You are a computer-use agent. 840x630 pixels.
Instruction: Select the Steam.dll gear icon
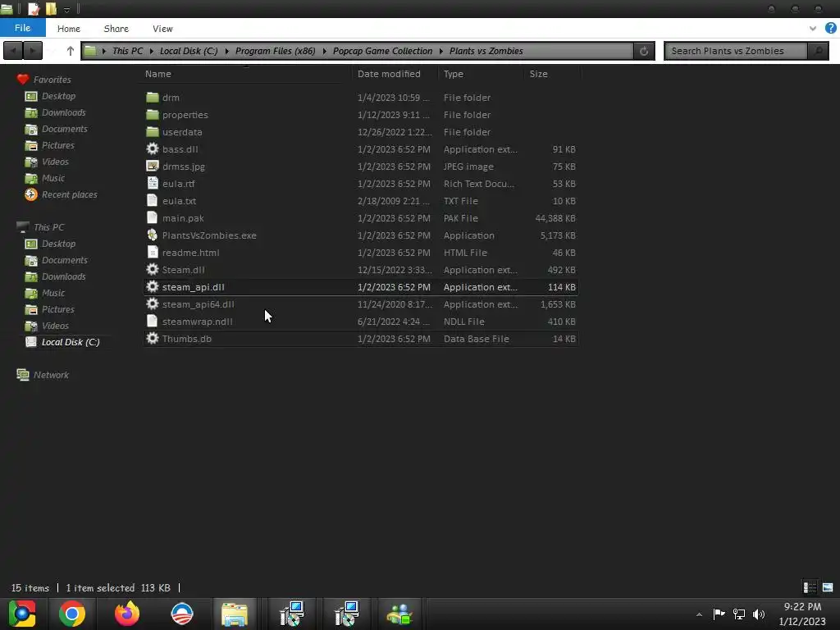click(x=153, y=269)
